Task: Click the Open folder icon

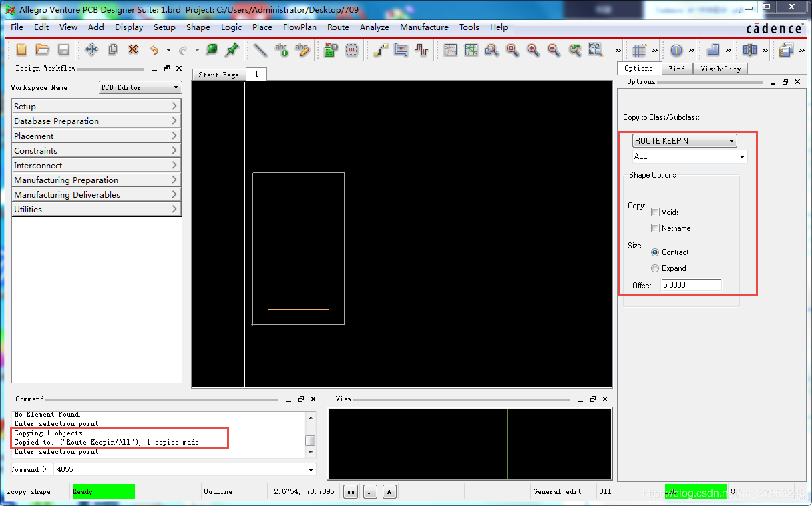Action: pyautogui.click(x=42, y=50)
